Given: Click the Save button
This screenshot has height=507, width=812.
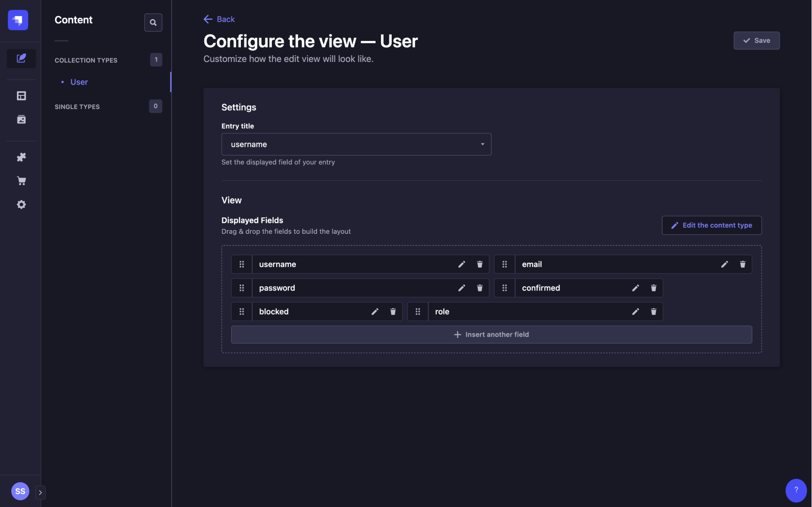Looking at the screenshot, I should pos(756,40).
